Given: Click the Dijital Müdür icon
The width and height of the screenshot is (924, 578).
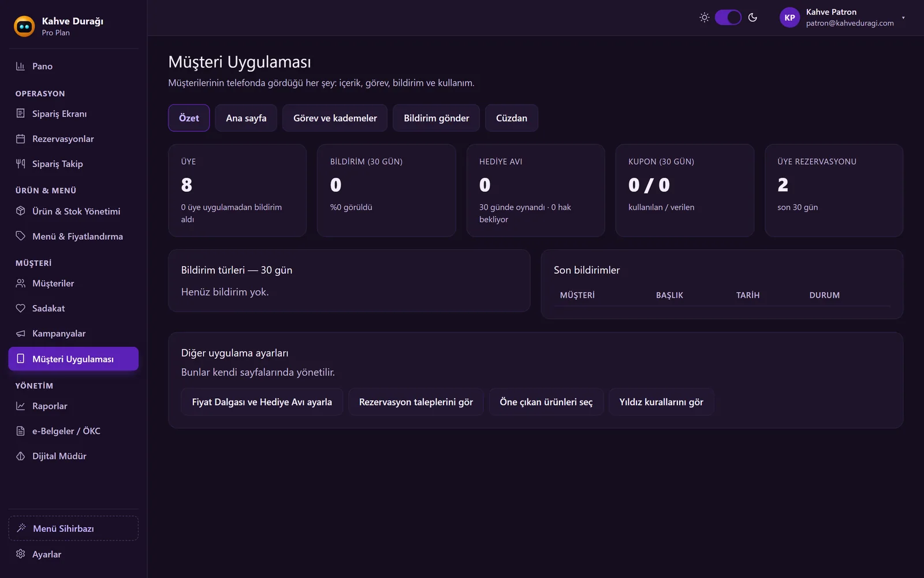Looking at the screenshot, I should [x=20, y=456].
